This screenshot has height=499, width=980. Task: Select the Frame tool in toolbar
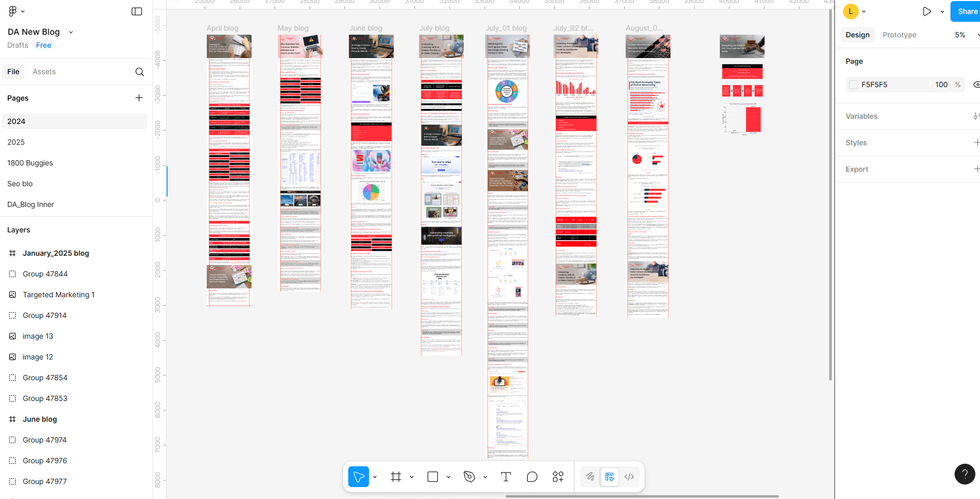[396, 477]
